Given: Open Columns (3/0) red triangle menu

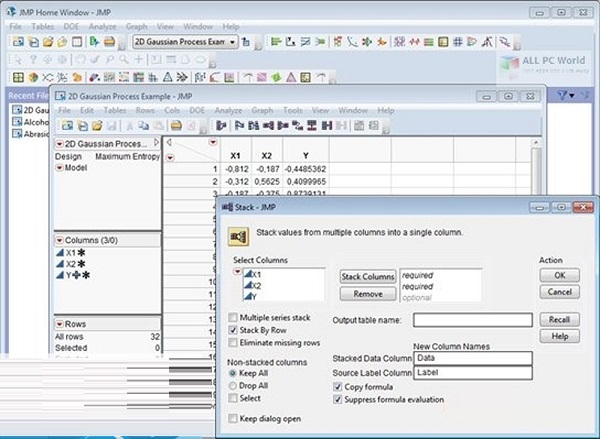Looking at the screenshot, I should pyautogui.click(x=59, y=240).
